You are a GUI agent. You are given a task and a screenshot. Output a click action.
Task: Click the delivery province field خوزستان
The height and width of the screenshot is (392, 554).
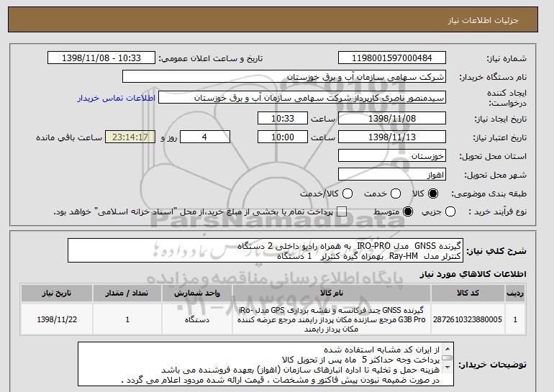click(x=392, y=156)
